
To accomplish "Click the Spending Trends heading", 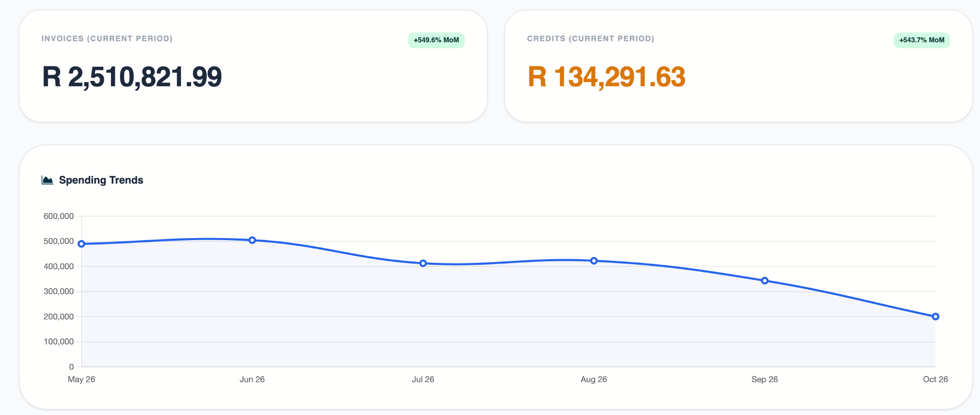I will pos(101,180).
